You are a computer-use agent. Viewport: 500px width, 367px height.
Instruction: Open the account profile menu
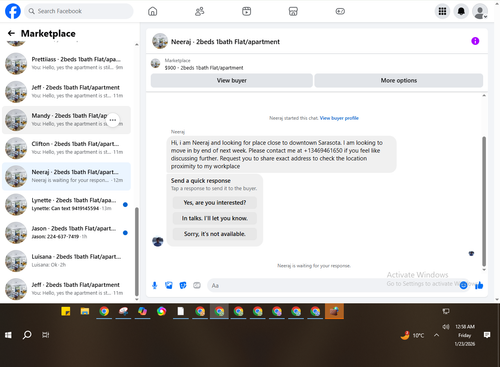tap(480, 11)
